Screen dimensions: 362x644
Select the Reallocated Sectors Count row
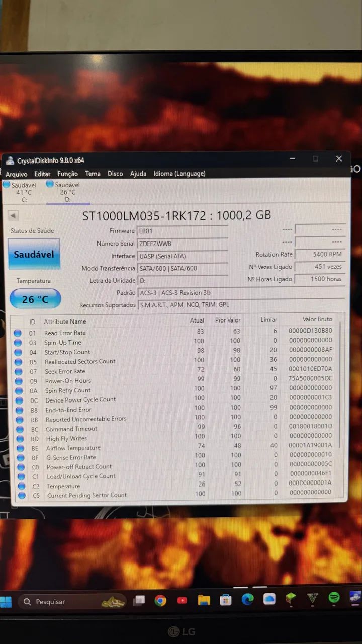click(174, 361)
